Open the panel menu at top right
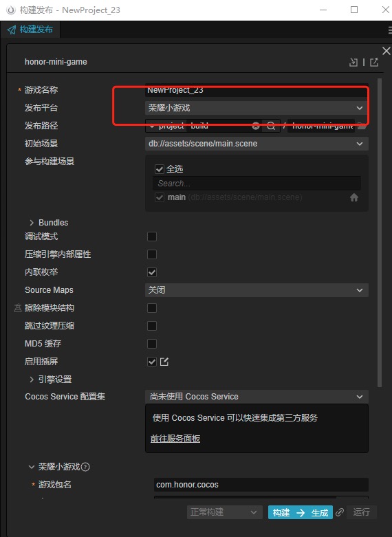This screenshot has width=392, height=537. click(x=390, y=30)
